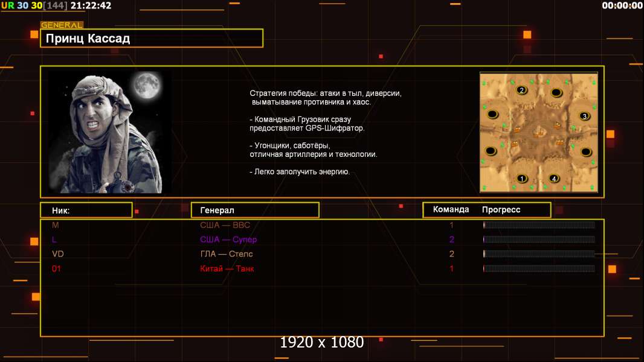Click the США — Супер general entry

[228, 240]
